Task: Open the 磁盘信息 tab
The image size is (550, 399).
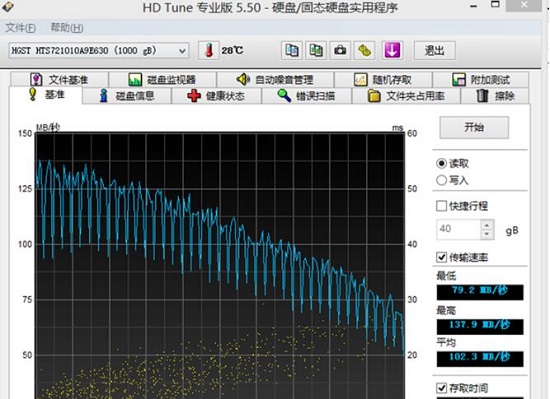Action: pyautogui.click(x=127, y=96)
